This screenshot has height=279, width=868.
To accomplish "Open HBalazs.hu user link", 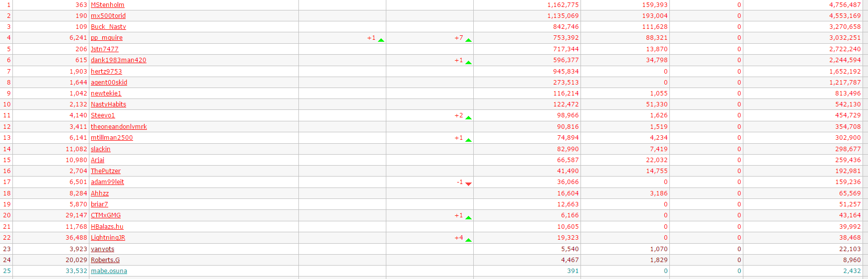I will click(x=107, y=227).
